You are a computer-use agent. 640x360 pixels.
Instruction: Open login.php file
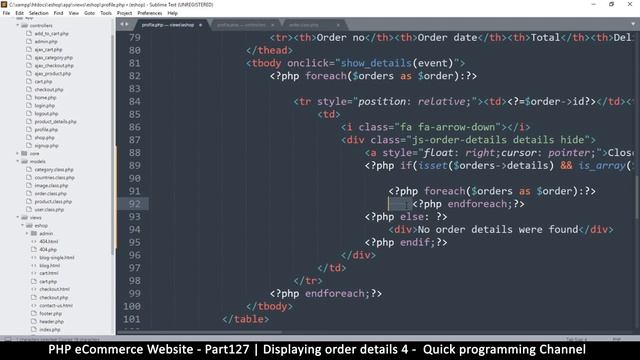tap(44, 106)
